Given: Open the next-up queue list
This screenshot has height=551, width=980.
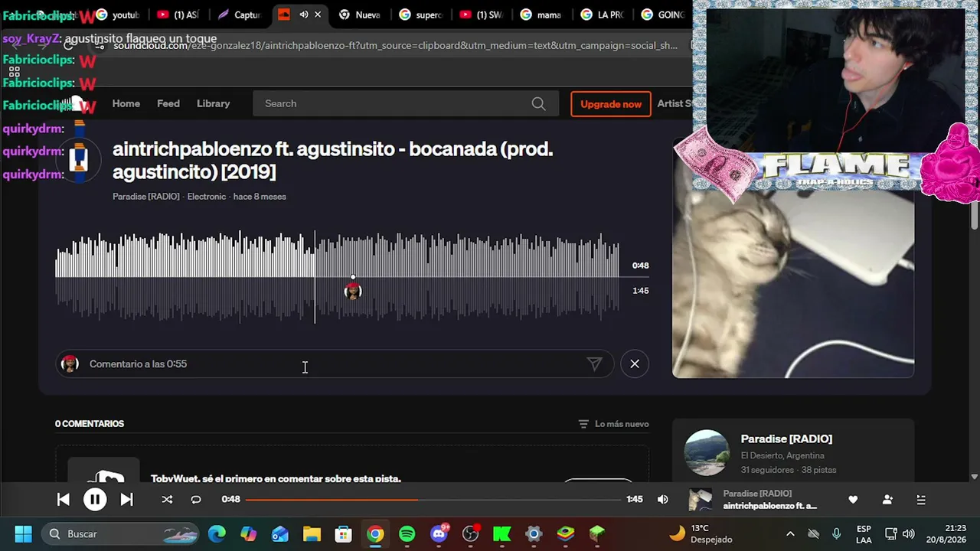Looking at the screenshot, I should click(921, 500).
